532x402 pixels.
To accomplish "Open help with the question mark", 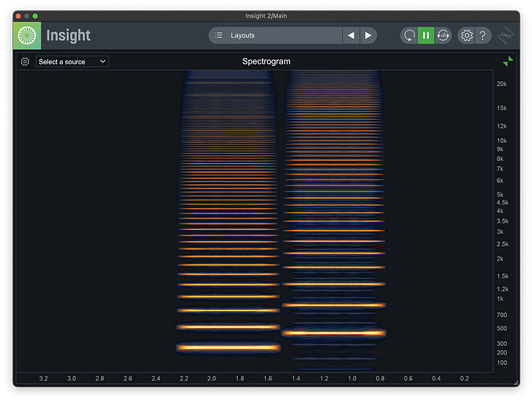I will pyautogui.click(x=482, y=35).
